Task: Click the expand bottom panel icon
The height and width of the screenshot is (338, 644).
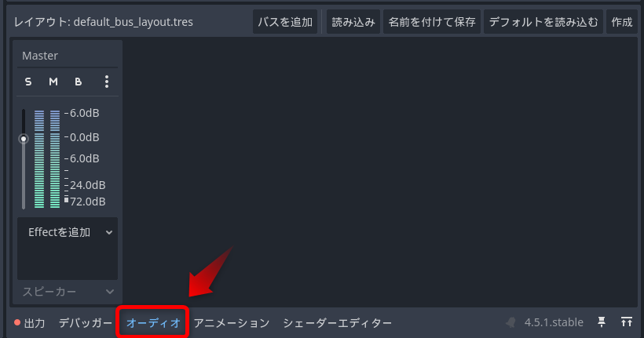Action: click(x=627, y=322)
